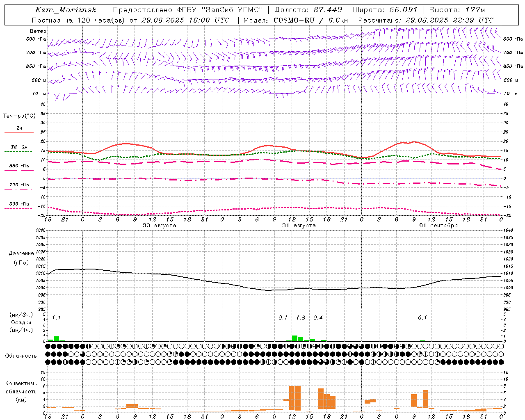
Task: Click the height value 177м
Action: (x=475, y=10)
